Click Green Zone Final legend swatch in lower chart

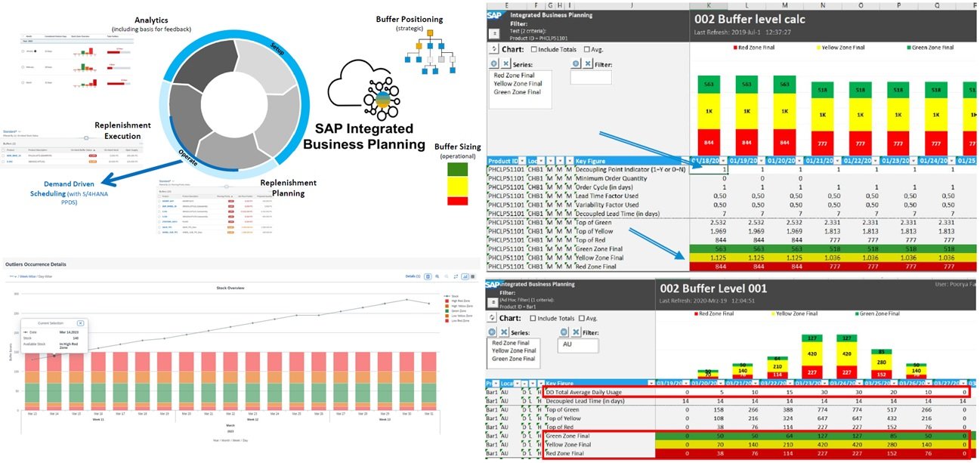point(857,313)
